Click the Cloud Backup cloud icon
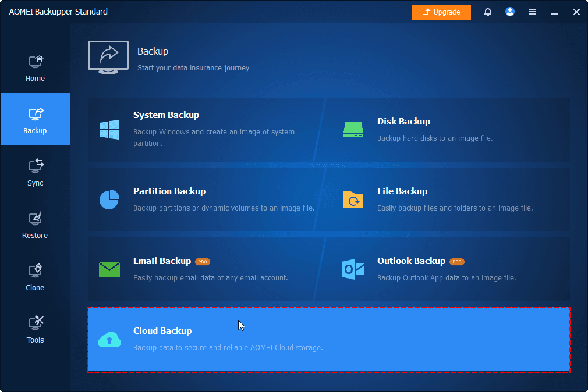The height and width of the screenshot is (392, 588). 109,340
